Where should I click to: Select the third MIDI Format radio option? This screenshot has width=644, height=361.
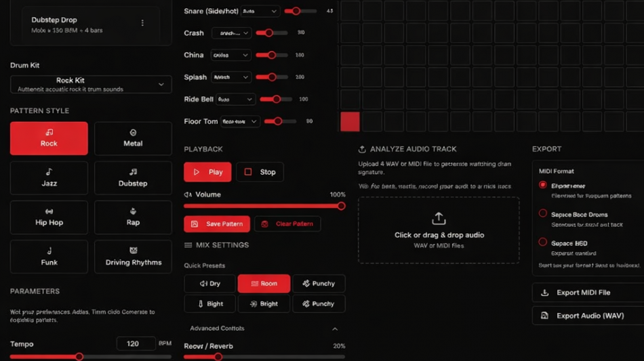(x=543, y=242)
